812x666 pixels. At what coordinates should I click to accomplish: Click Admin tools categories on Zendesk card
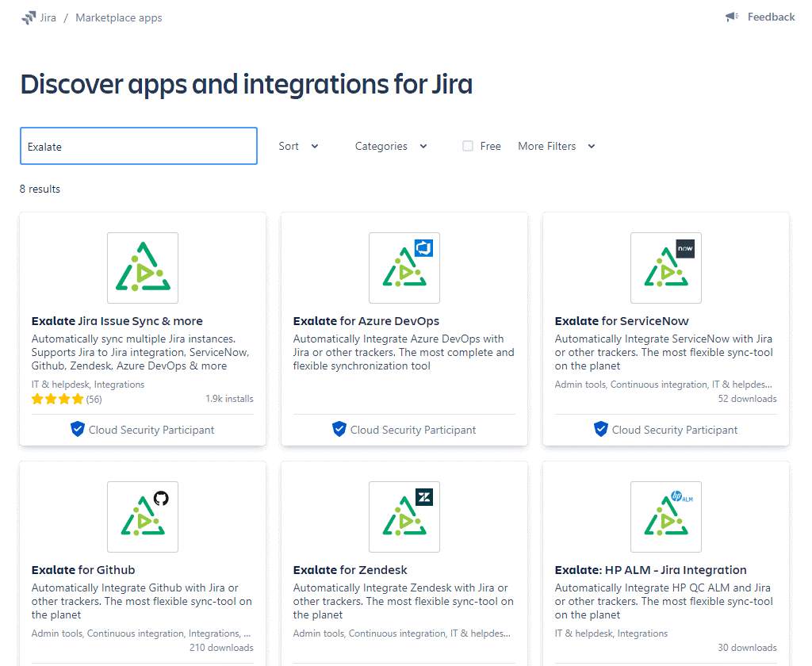[x=402, y=633]
